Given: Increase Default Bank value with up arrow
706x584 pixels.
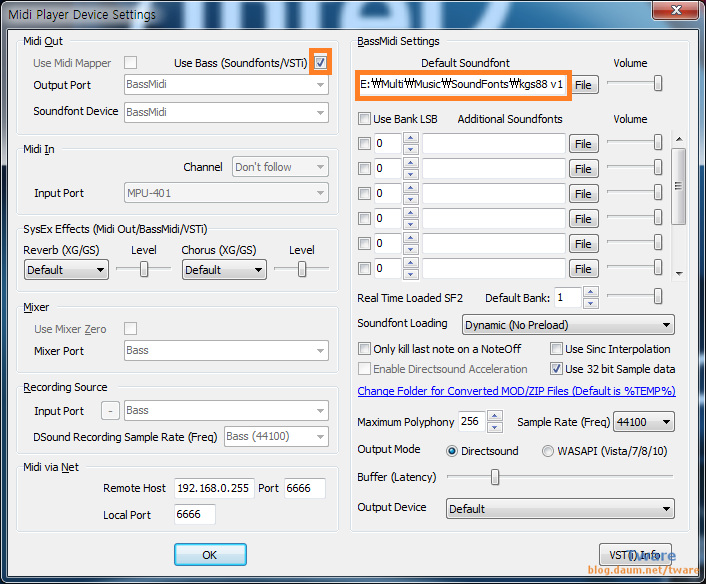Looking at the screenshot, I should pos(590,292).
